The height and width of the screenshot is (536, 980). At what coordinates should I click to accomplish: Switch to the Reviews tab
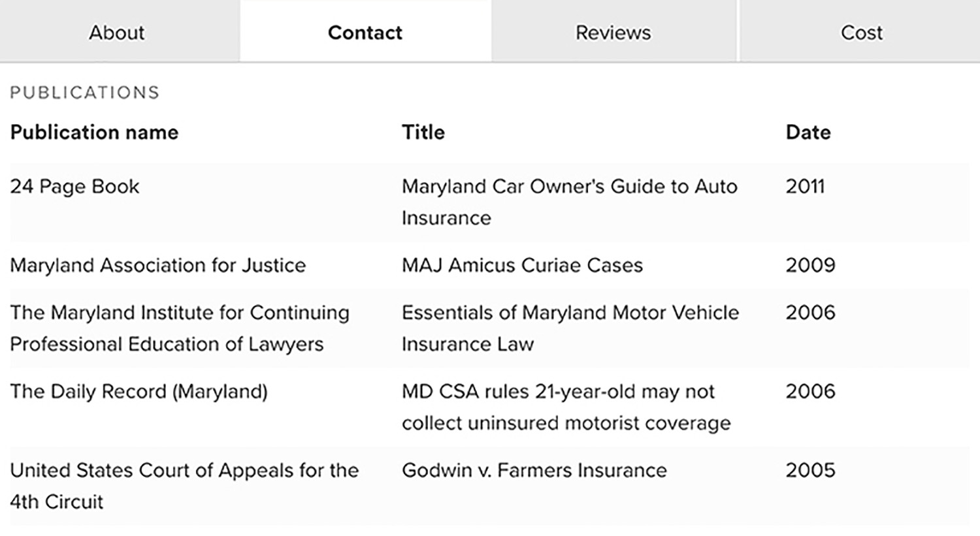[613, 33]
